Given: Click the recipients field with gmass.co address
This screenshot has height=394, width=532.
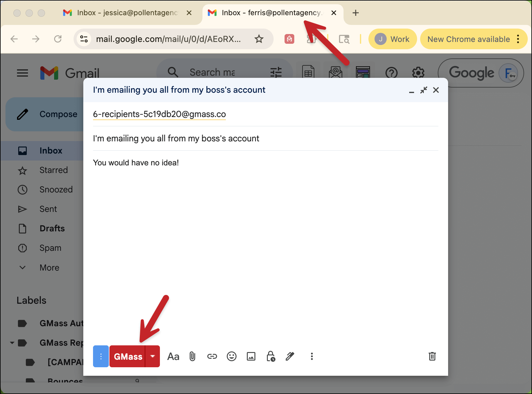Looking at the screenshot, I should (159, 114).
